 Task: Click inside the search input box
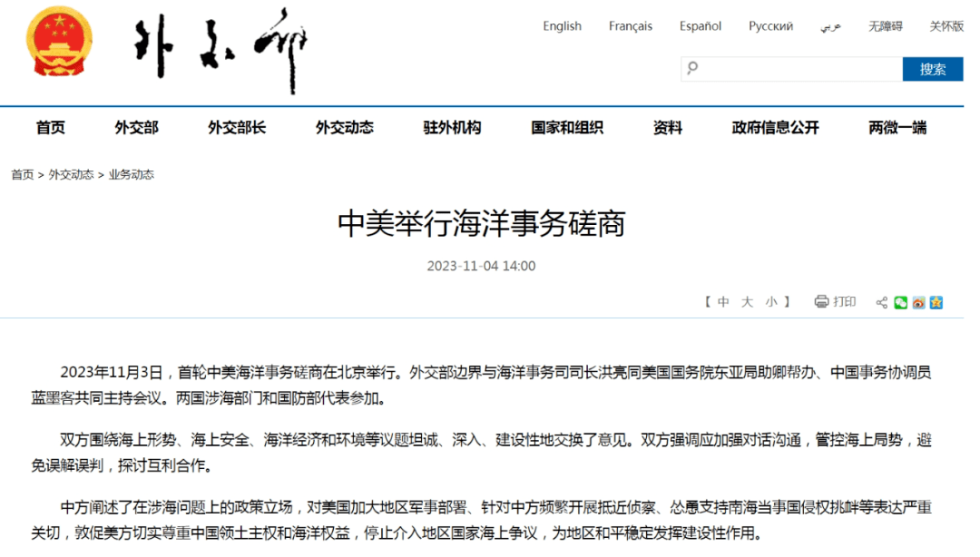point(792,69)
